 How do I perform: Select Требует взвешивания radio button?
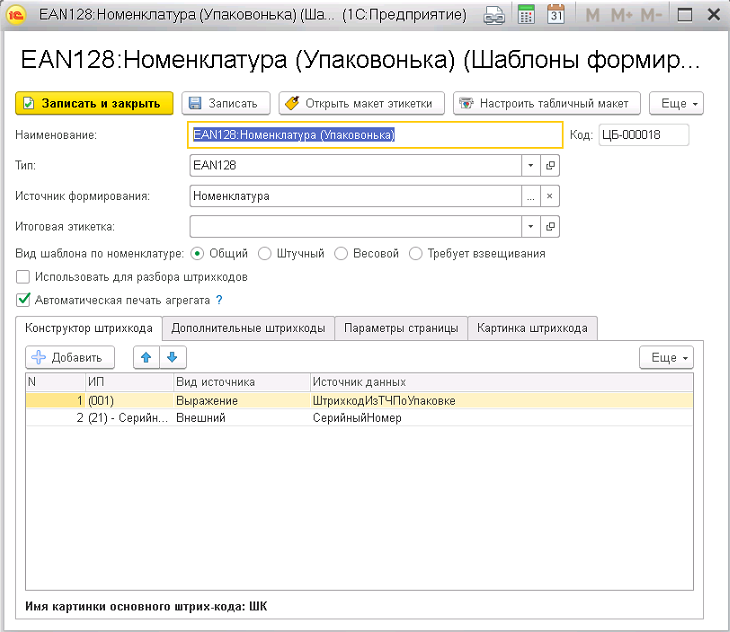pyautogui.click(x=415, y=254)
